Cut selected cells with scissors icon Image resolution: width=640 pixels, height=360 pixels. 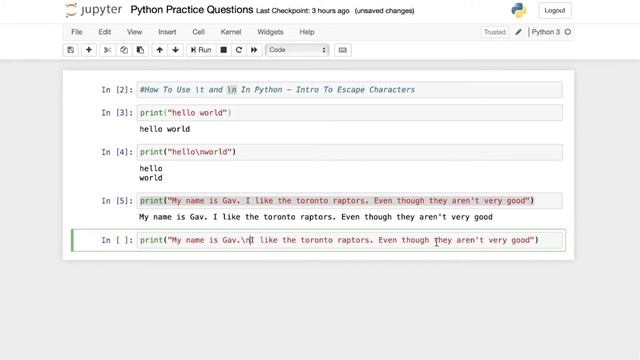(107, 50)
